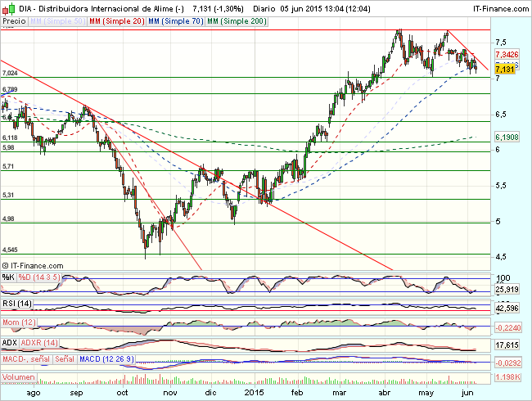Open the RSI (14) indicator panel label
The height and width of the screenshot is (401, 532).
(x=18, y=304)
